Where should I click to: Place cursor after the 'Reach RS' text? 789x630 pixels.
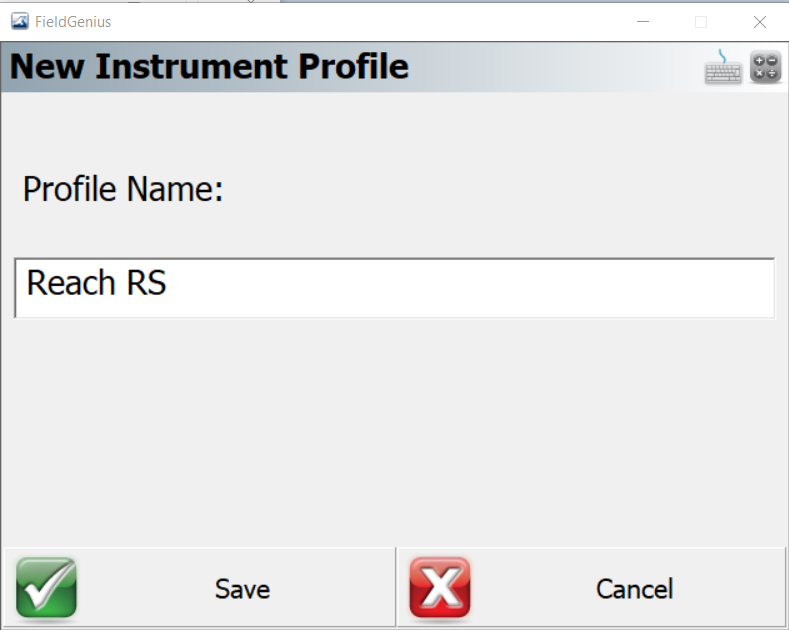point(168,283)
